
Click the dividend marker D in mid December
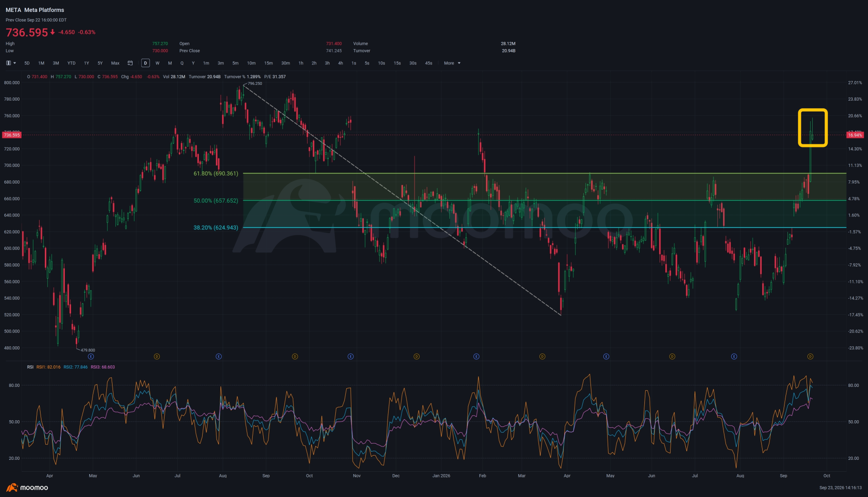[x=416, y=356]
